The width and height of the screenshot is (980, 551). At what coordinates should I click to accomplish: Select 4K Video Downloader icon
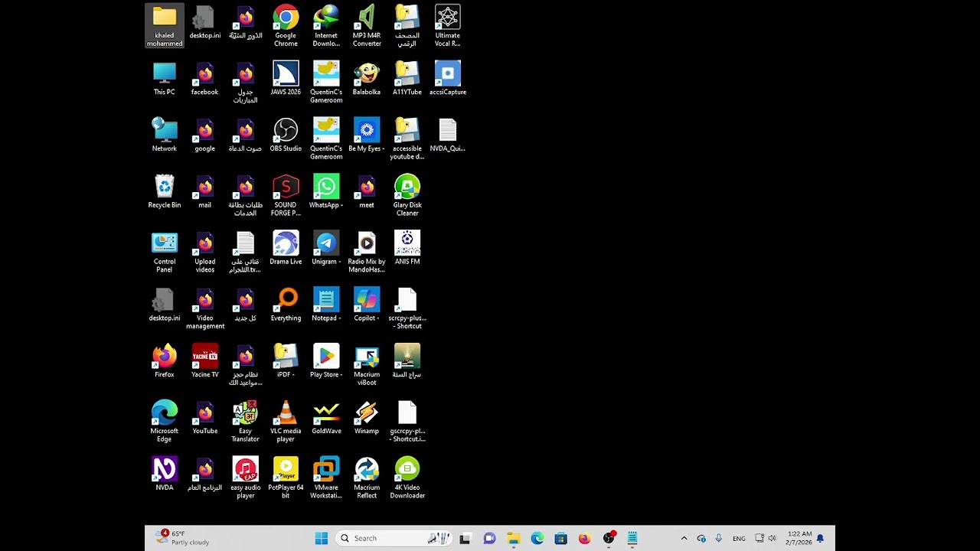click(x=407, y=479)
